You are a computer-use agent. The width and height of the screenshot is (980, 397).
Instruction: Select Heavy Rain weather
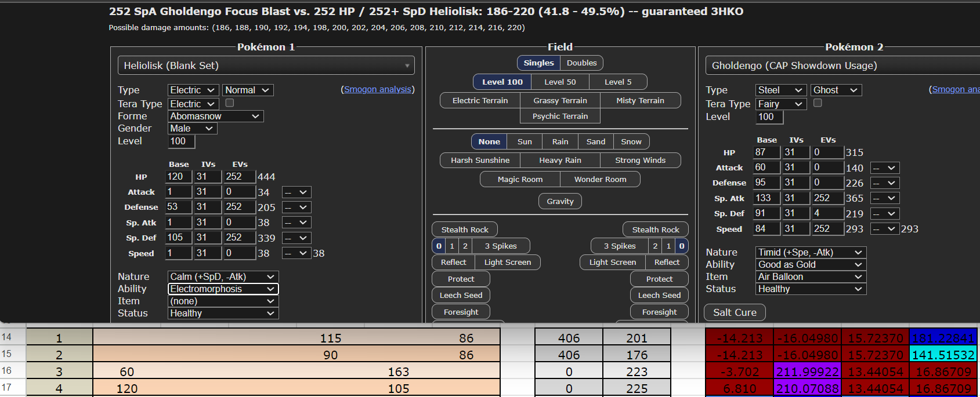(560, 160)
